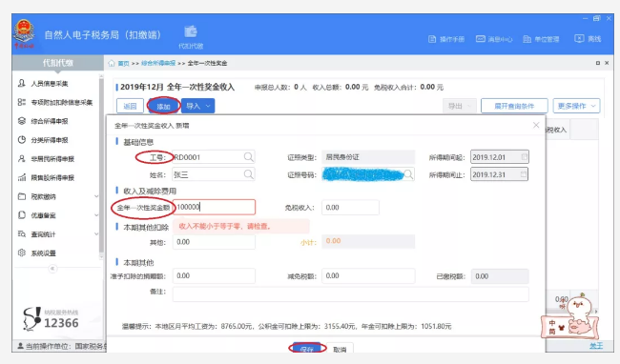Click 综合所得申报 breadcrumb link
Screen dimensions: 620x364
[x=158, y=63]
